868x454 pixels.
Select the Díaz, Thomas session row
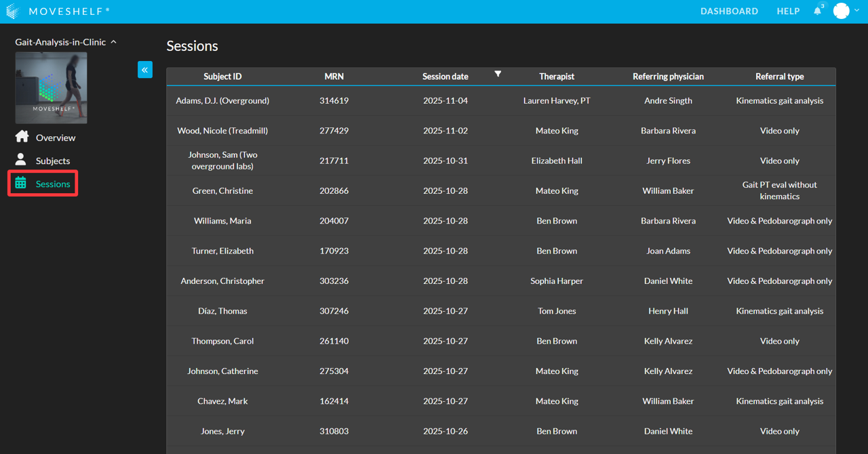click(222, 311)
